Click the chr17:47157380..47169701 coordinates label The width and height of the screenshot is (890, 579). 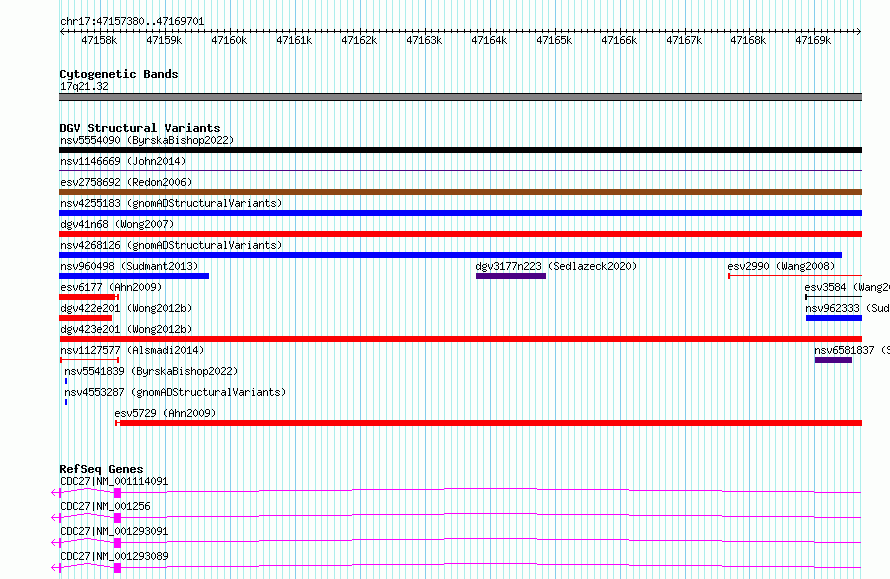pos(132,21)
